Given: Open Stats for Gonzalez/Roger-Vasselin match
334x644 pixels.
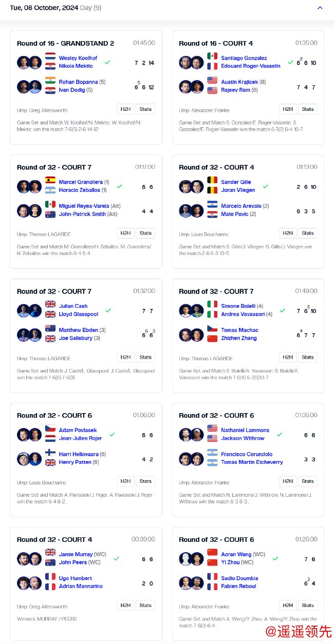Looking at the screenshot, I should point(308,109).
